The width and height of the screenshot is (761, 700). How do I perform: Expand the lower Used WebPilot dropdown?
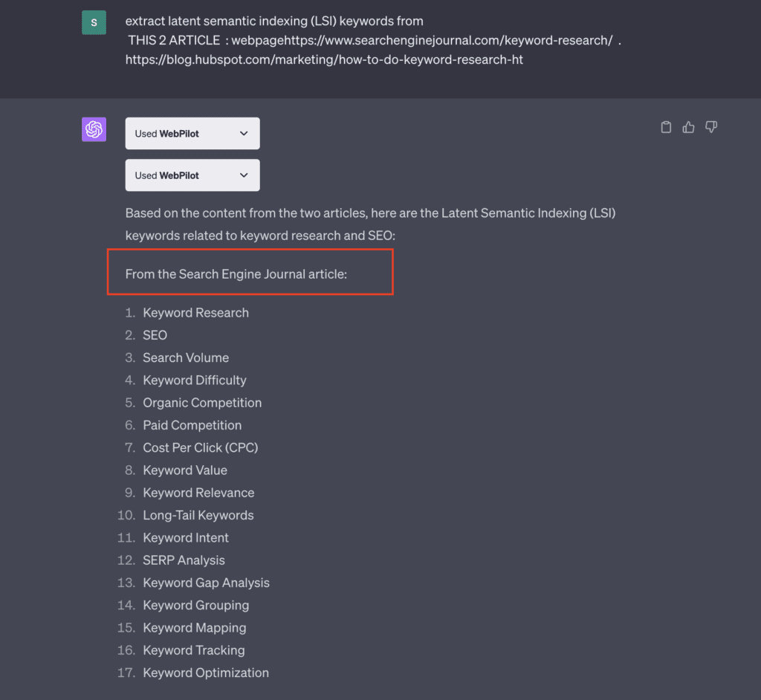click(192, 175)
